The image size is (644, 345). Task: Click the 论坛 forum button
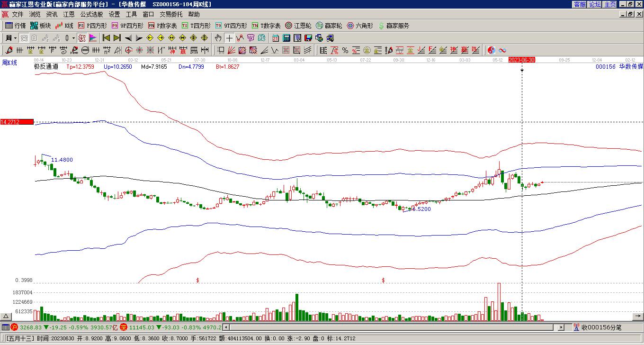pyautogui.click(x=595, y=4)
